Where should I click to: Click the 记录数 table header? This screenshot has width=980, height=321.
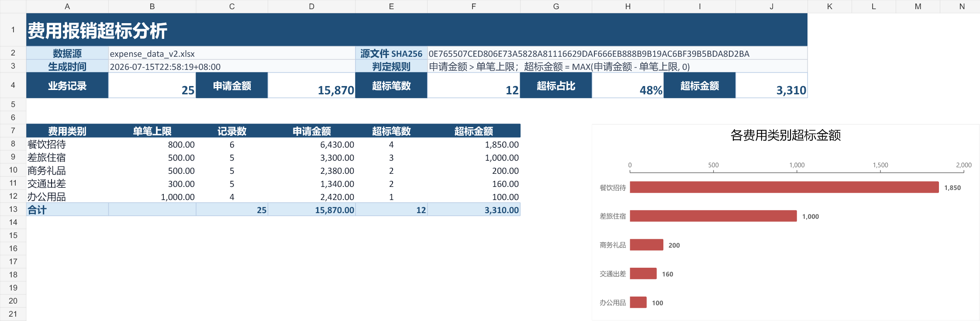(x=232, y=131)
